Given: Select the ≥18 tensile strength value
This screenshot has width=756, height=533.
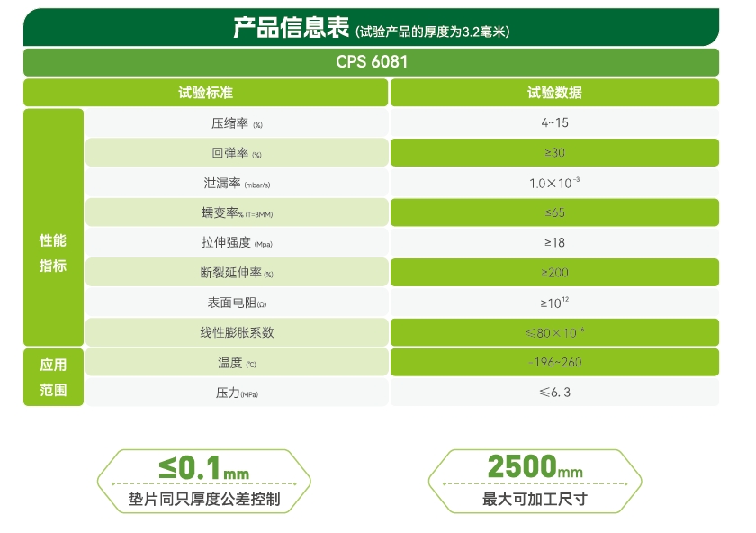Looking at the screenshot, I should (554, 242).
